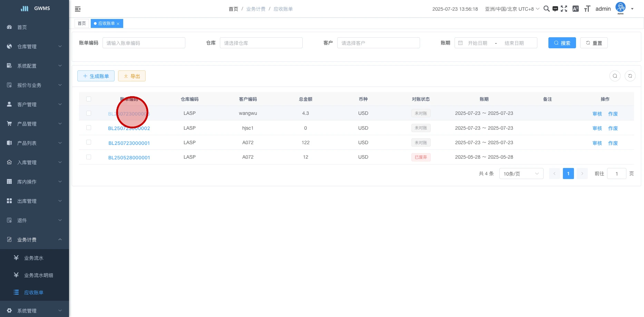Open 业务流水明细 in the sidebar
Screen dimensions: 644x317
pos(38,275)
